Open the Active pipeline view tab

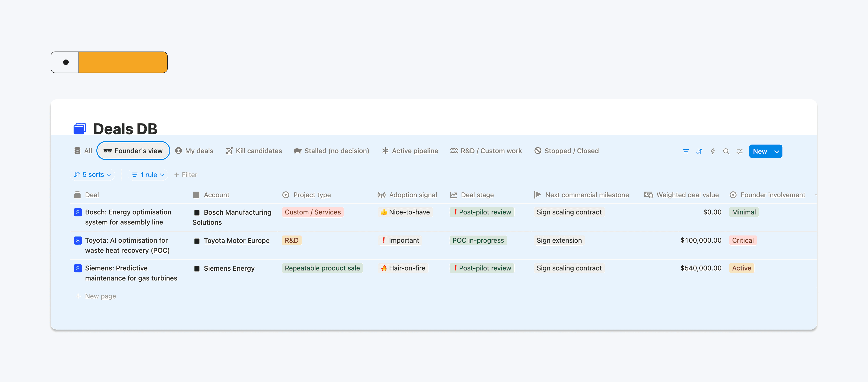point(410,151)
